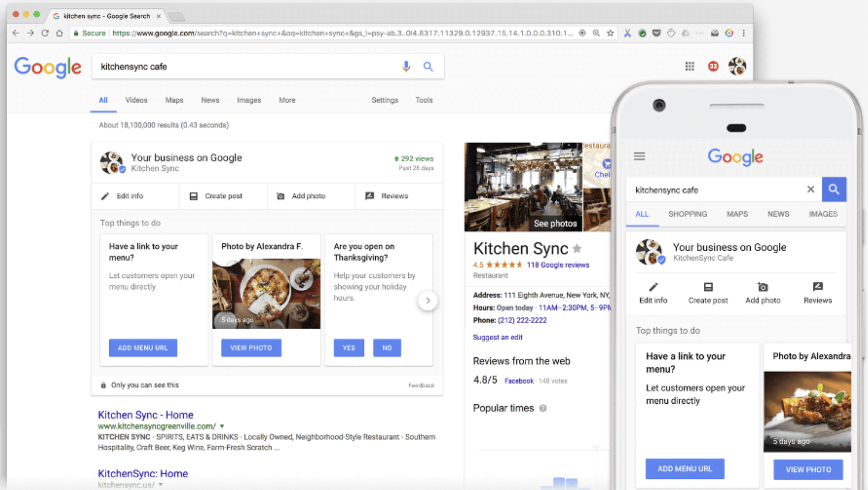Click the desktop blue search magnifier icon
Image resolution: width=868 pixels, height=490 pixels.
click(x=428, y=67)
